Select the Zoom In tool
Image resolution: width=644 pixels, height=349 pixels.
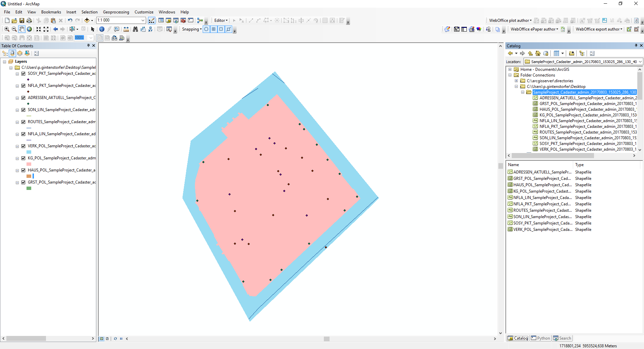[x=7, y=30]
